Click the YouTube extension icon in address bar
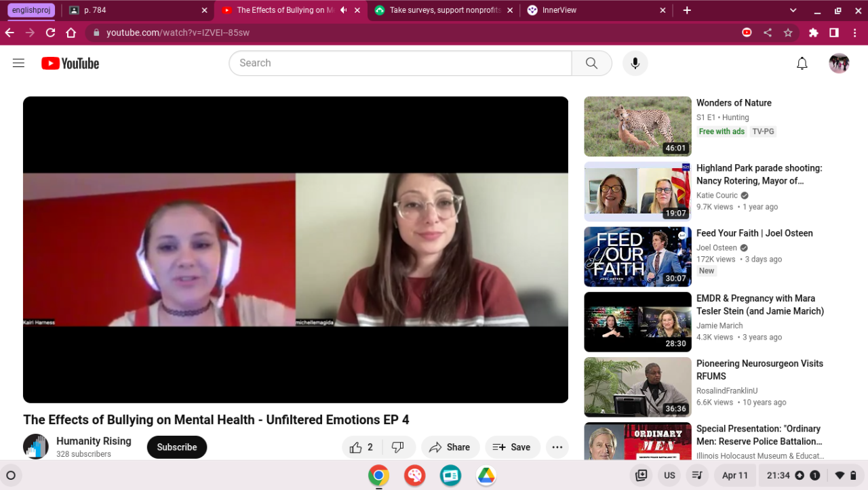This screenshot has height=490, width=868. pos(747,33)
